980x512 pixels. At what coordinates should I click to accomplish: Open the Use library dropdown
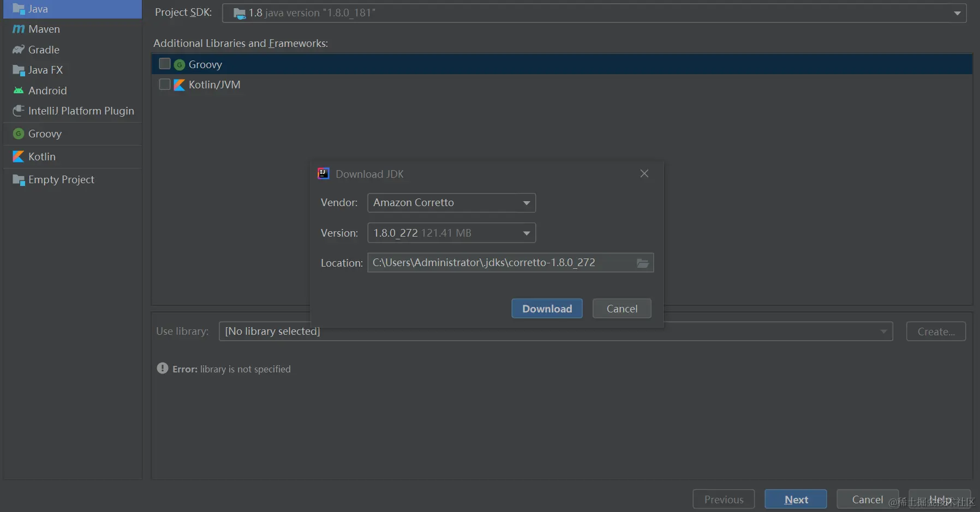pos(555,332)
